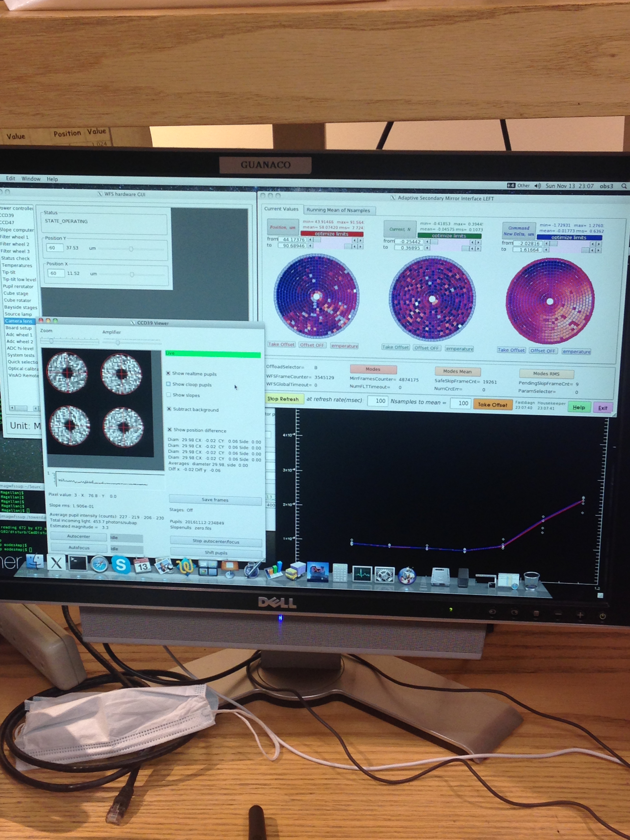
Task: Select Pupil rerotator in hardware list
Action: (18, 286)
